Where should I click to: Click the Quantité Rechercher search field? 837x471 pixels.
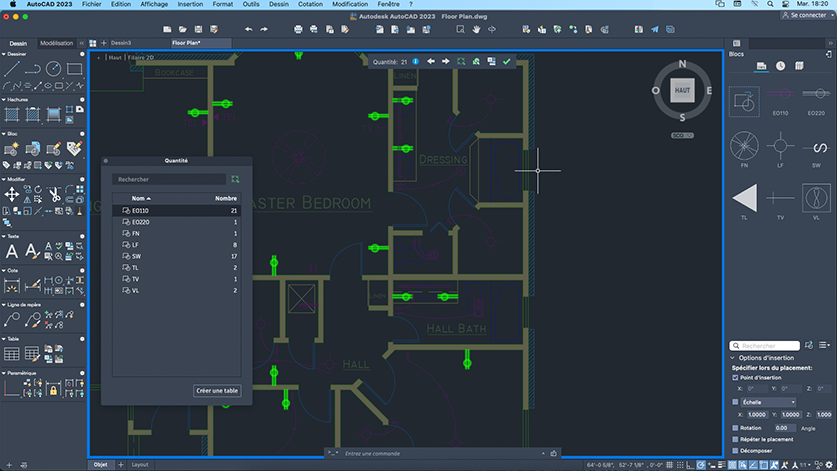[169, 179]
